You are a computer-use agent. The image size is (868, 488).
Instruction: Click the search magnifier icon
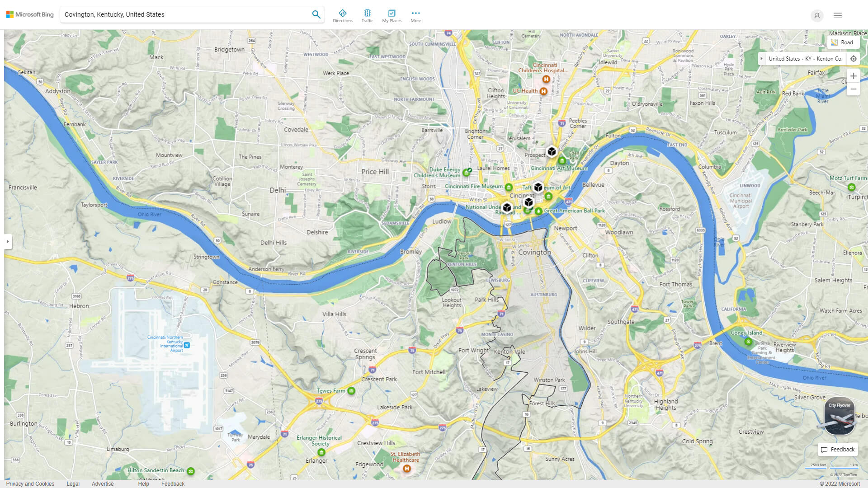(x=316, y=14)
